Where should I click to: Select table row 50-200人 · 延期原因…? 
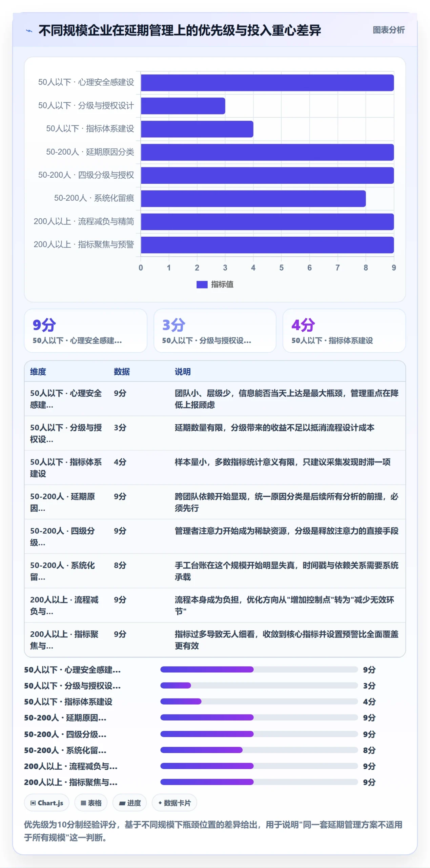tap(215, 502)
